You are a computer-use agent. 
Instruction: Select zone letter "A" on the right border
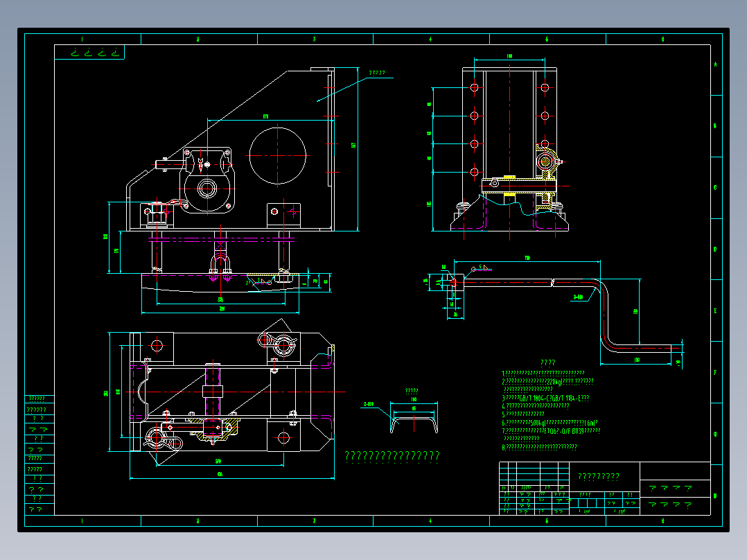[x=715, y=64]
